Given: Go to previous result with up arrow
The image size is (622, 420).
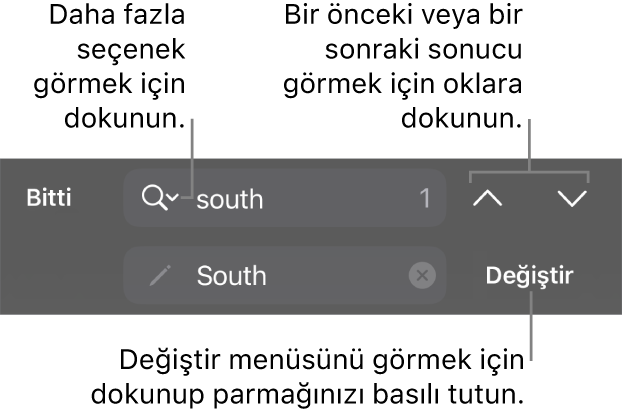Looking at the screenshot, I should (488, 198).
